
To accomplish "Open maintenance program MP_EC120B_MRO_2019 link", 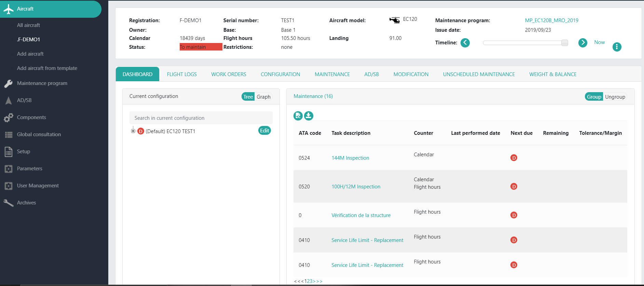I will point(551,20).
